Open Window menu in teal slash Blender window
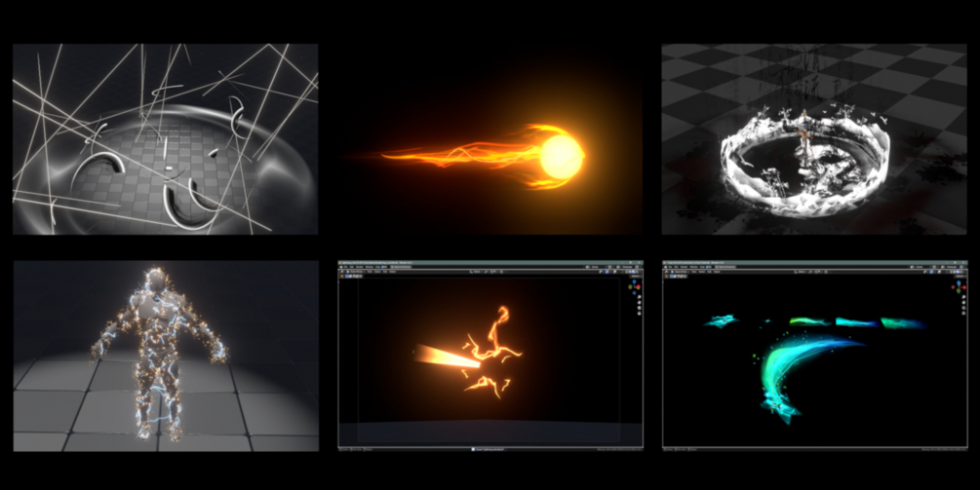Image resolution: width=980 pixels, height=490 pixels. click(x=693, y=267)
